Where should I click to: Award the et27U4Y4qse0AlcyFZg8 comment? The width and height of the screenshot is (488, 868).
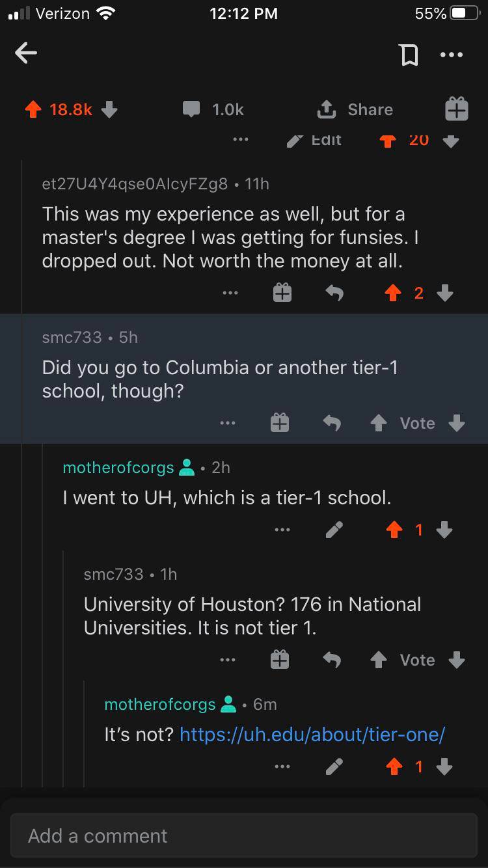[281, 294]
